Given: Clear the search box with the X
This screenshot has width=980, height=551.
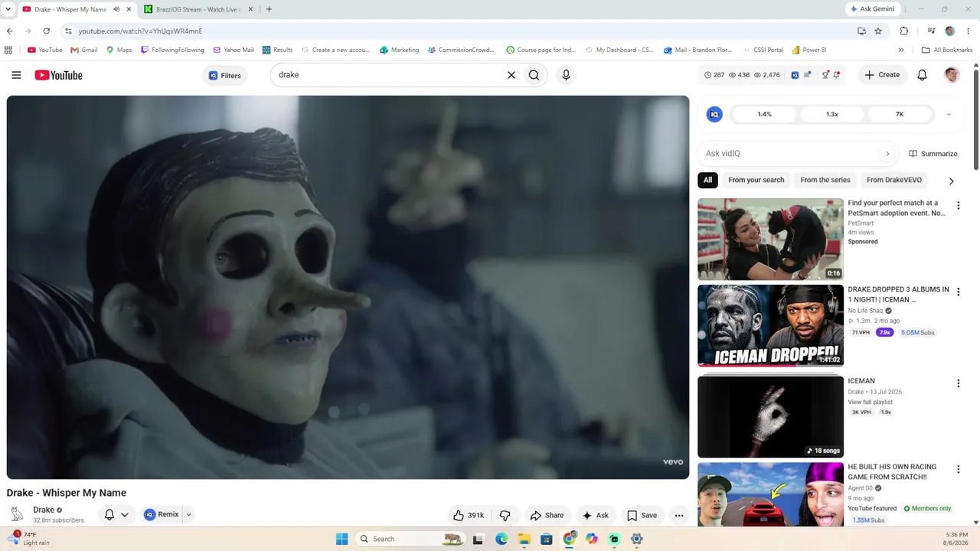Looking at the screenshot, I should point(511,75).
